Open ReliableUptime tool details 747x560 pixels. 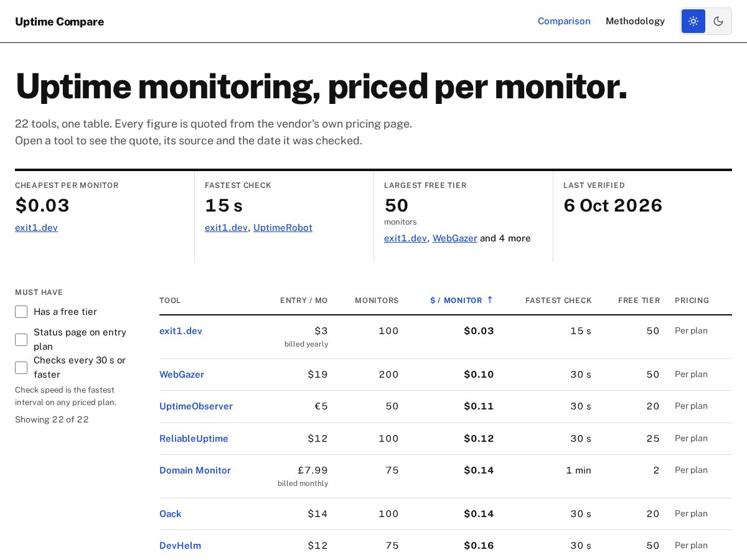pyautogui.click(x=194, y=439)
